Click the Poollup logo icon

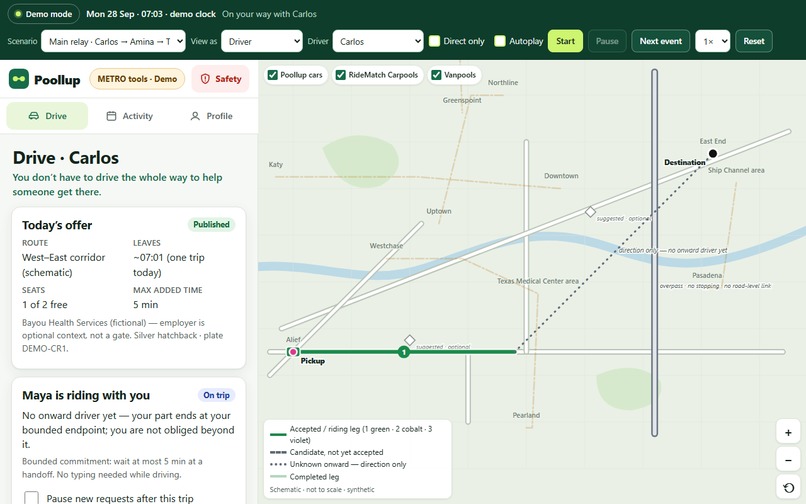coord(19,79)
